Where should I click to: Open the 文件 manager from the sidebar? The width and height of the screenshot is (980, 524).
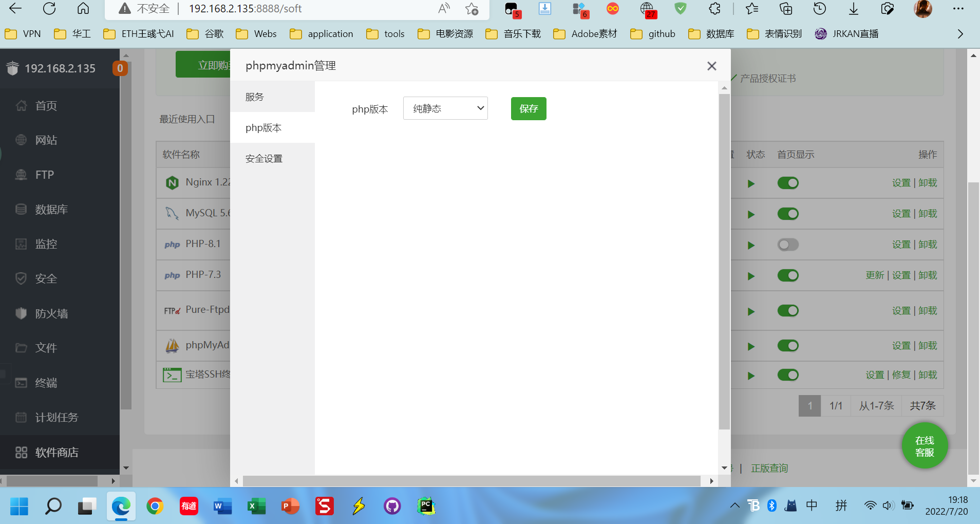tap(46, 348)
